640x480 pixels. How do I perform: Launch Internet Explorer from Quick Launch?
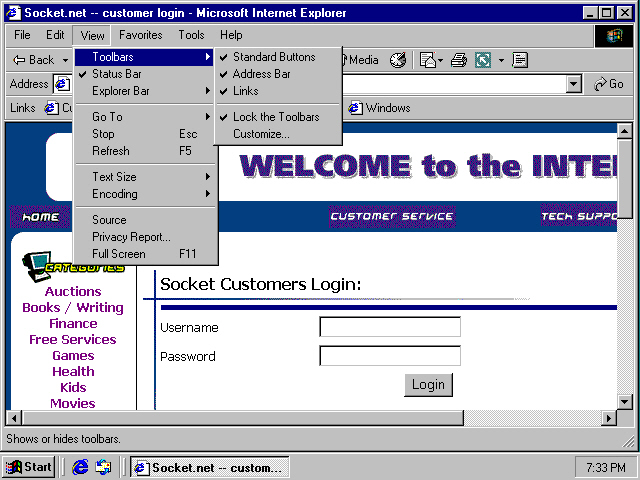pyautogui.click(x=80, y=467)
